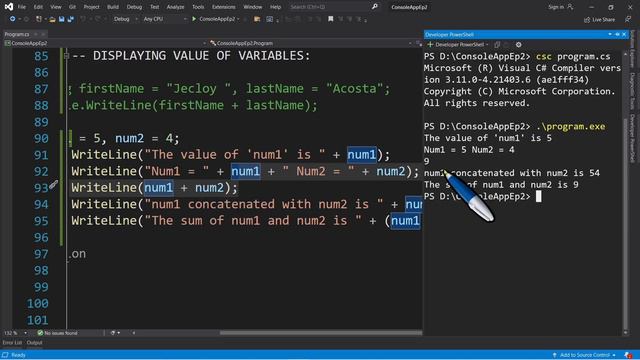Open the Any CPU platform dropdown
Viewport: 640px width, 360px height.
coord(164,19)
